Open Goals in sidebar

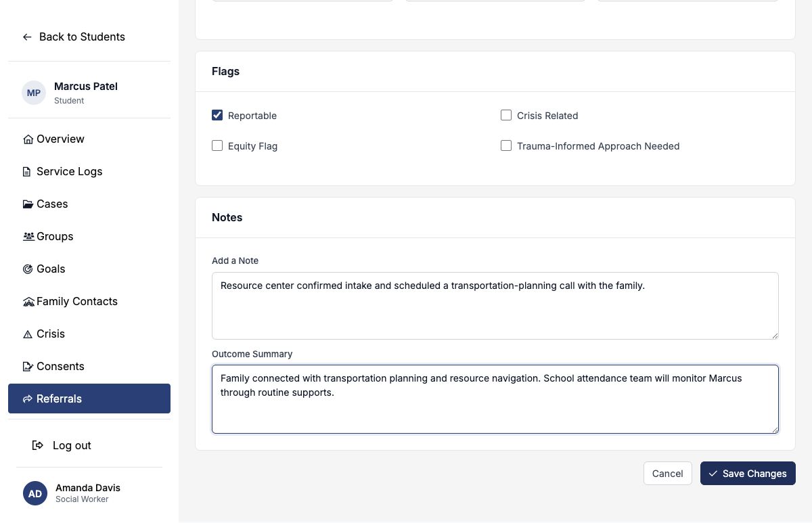[89, 269]
